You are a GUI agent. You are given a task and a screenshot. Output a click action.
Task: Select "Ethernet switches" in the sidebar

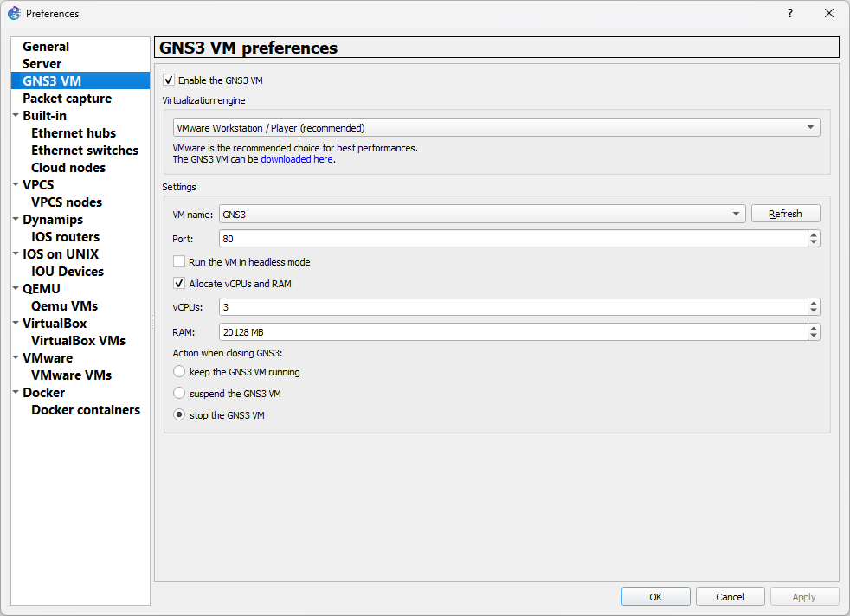point(85,150)
